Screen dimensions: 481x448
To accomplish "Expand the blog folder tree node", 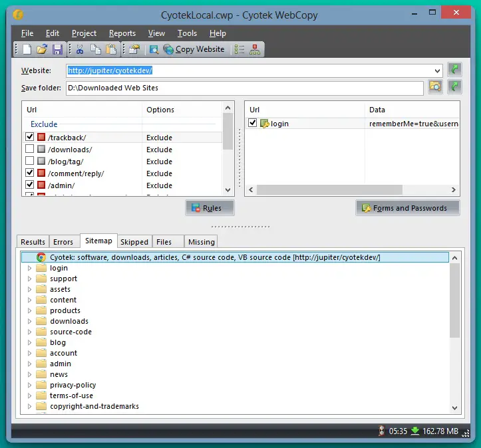I will (x=29, y=342).
